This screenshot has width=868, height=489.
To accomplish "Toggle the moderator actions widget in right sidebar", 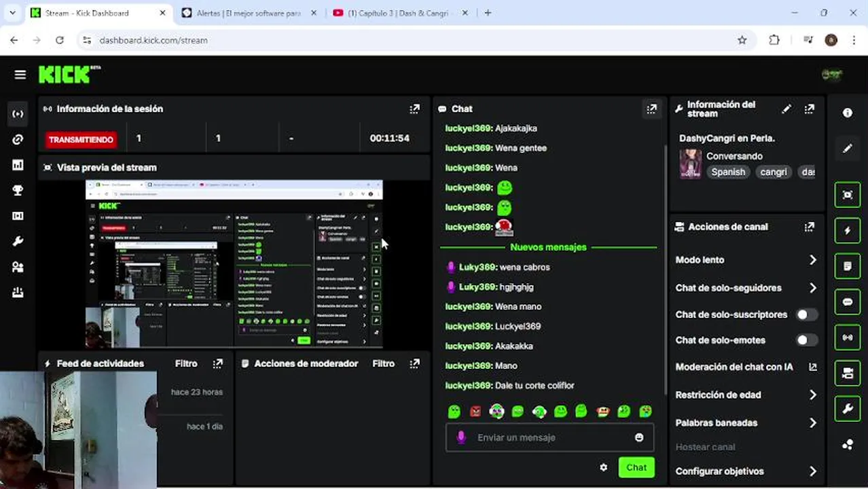I will 848,373.
